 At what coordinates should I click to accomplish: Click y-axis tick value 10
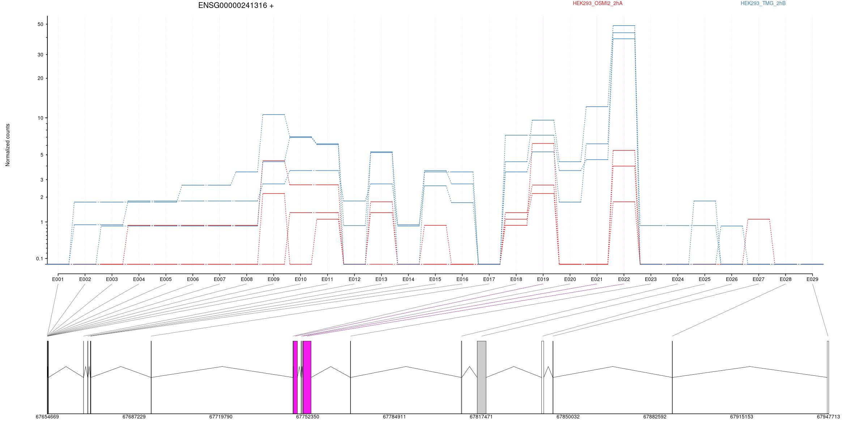click(x=40, y=118)
